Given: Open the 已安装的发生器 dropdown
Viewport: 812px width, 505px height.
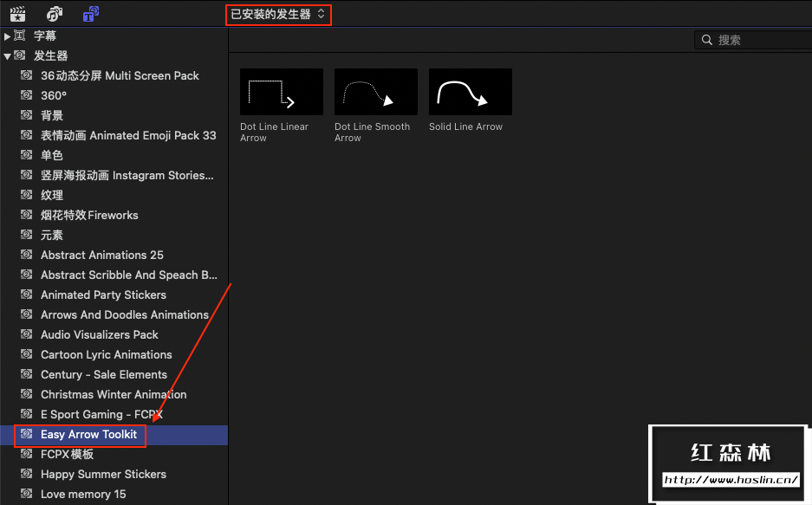Looking at the screenshot, I should [278, 15].
